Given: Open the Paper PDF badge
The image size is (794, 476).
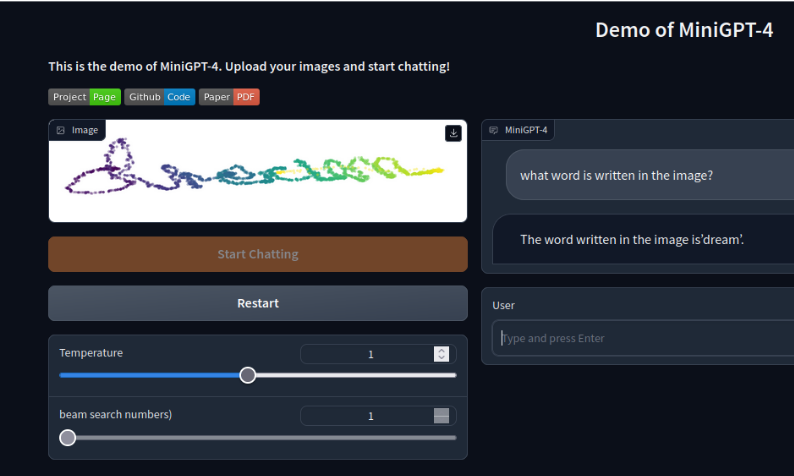Looking at the screenshot, I should [x=229, y=97].
